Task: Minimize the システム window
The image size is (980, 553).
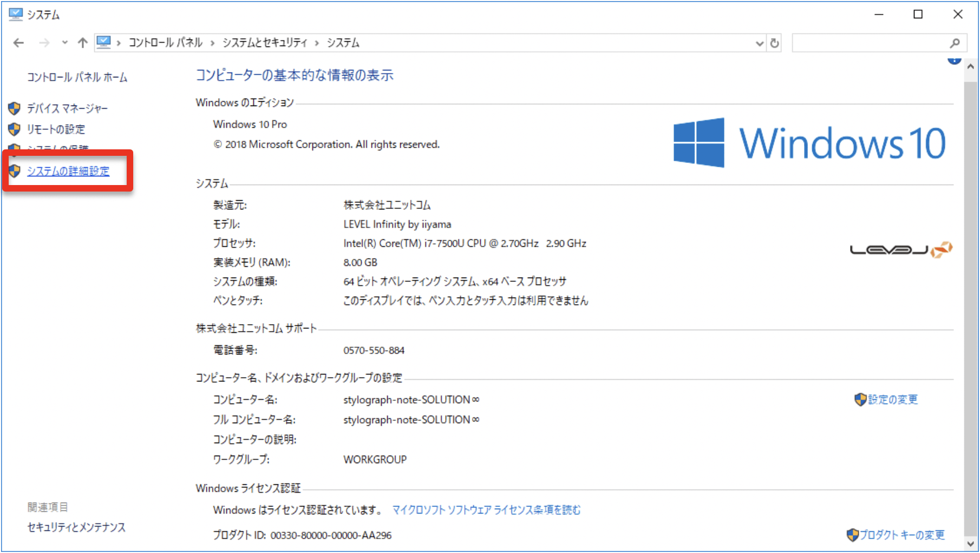Action: (x=879, y=15)
